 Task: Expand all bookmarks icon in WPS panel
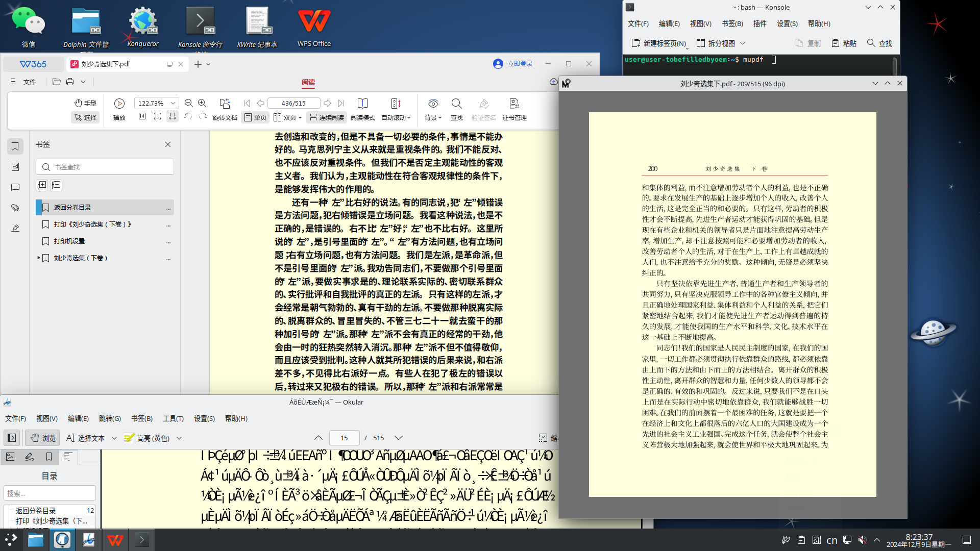pyautogui.click(x=42, y=185)
